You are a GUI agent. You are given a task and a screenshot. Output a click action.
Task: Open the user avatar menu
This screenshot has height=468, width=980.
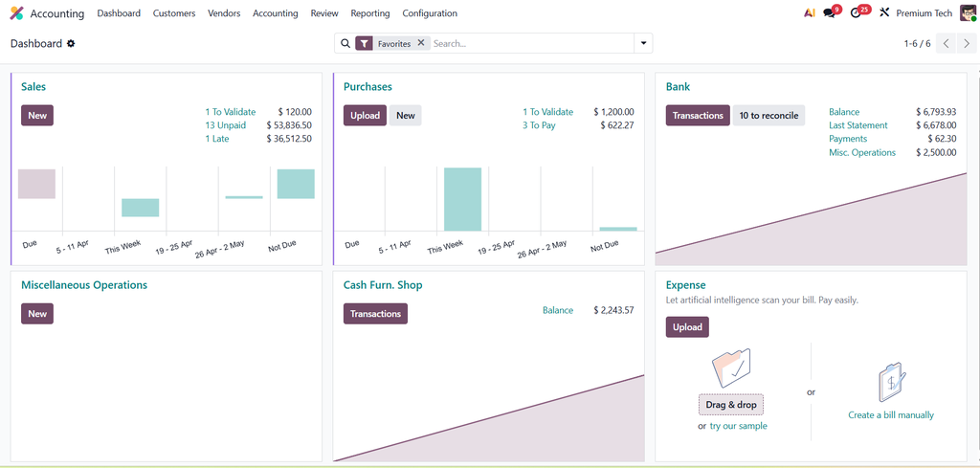968,13
